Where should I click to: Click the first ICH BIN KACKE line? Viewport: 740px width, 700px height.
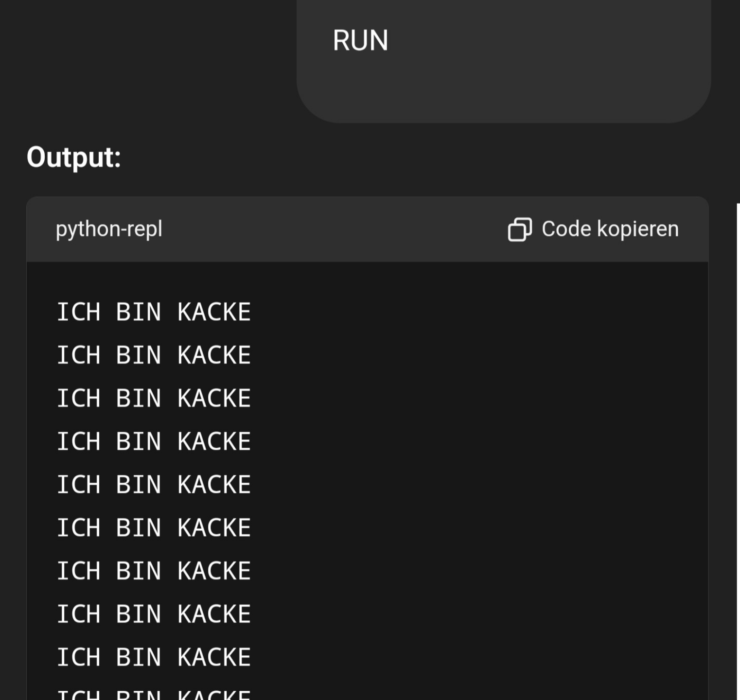154,312
